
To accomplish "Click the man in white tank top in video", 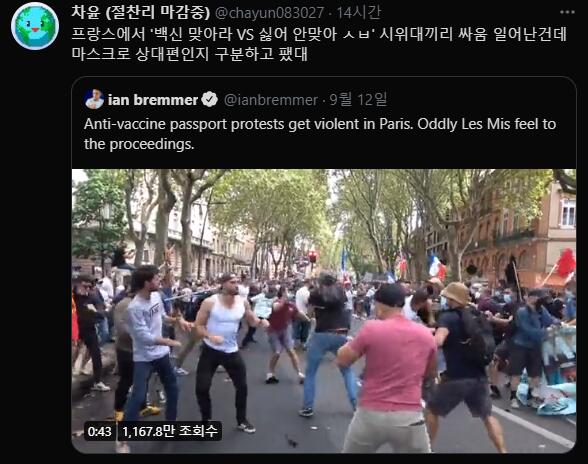I will [x=224, y=350].
